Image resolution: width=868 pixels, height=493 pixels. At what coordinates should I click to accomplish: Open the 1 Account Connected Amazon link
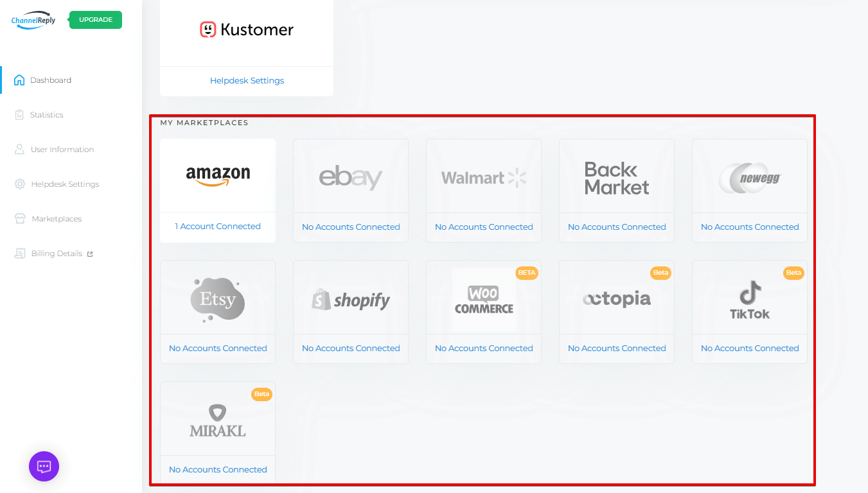(218, 227)
